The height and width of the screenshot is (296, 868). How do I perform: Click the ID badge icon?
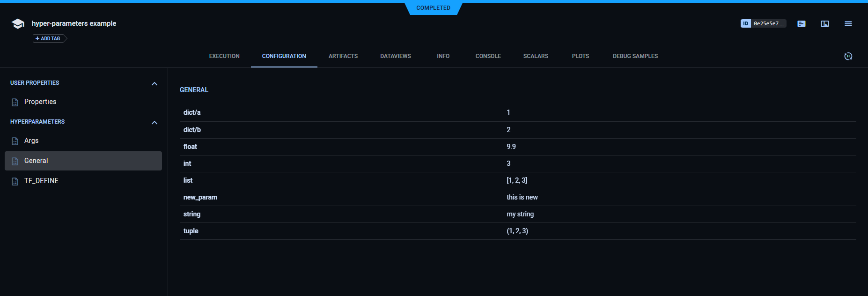point(745,23)
